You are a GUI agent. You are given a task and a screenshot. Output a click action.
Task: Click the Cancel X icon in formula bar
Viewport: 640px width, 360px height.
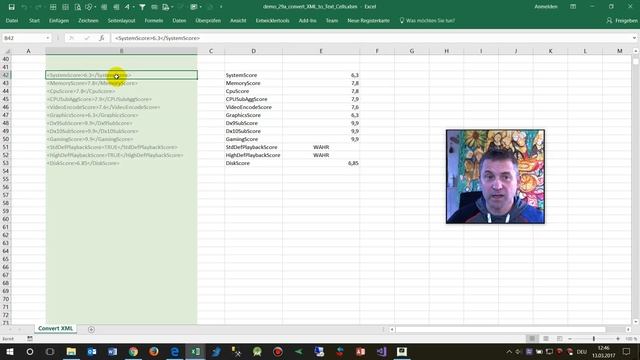click(71, 38)
